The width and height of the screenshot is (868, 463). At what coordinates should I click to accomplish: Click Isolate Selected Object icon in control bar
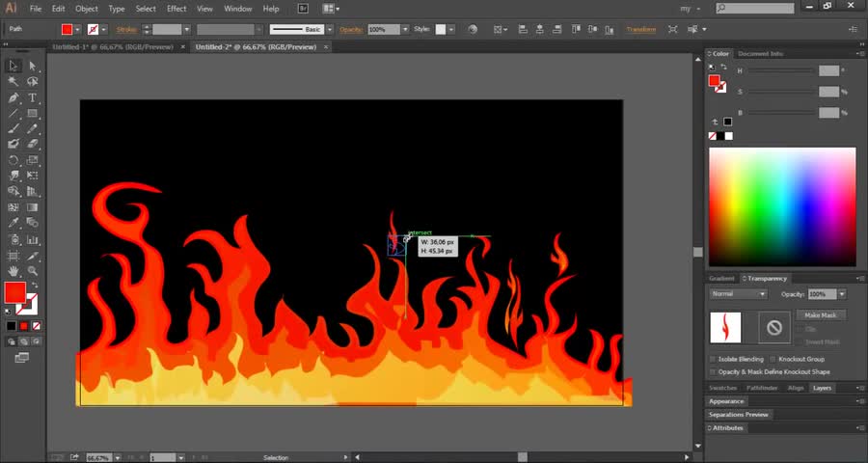click(x=672, y=29)
